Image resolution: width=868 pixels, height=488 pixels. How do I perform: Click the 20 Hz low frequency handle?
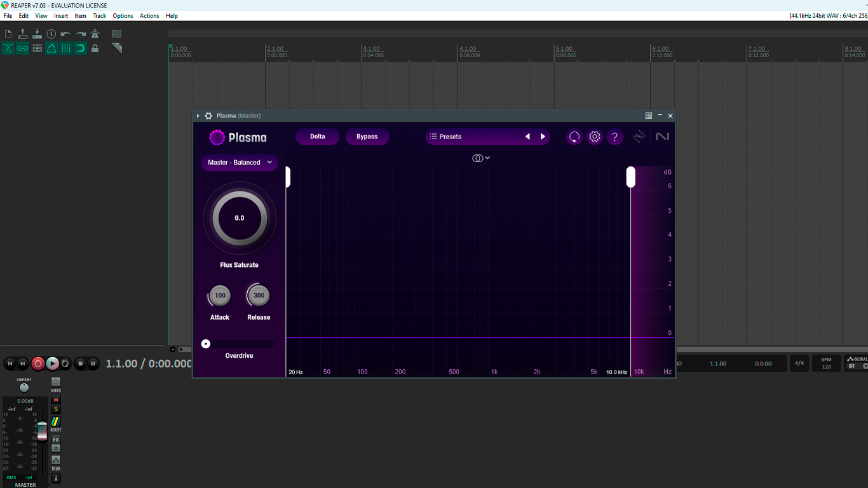click(x=288, y=177)
